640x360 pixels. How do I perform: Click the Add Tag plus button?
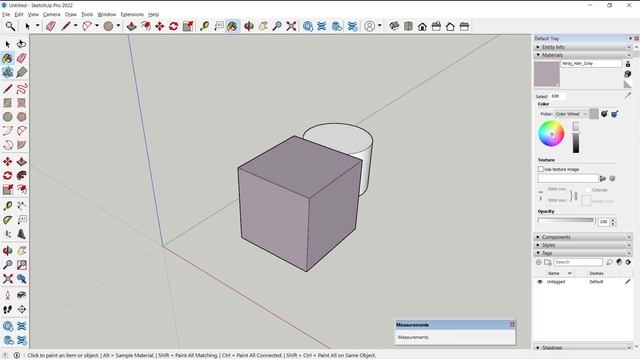538,262
